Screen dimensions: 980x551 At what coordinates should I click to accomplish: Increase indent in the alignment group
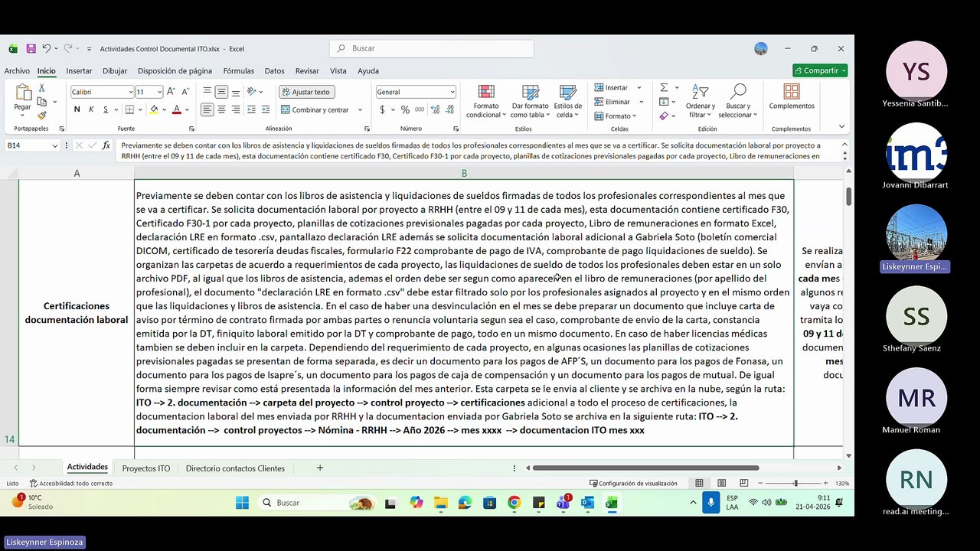point(265,109)
